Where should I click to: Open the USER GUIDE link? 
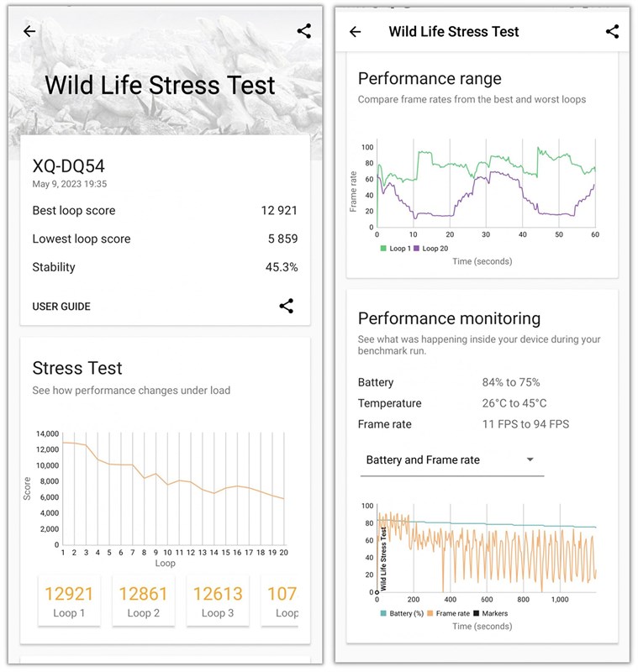[61, 307]
